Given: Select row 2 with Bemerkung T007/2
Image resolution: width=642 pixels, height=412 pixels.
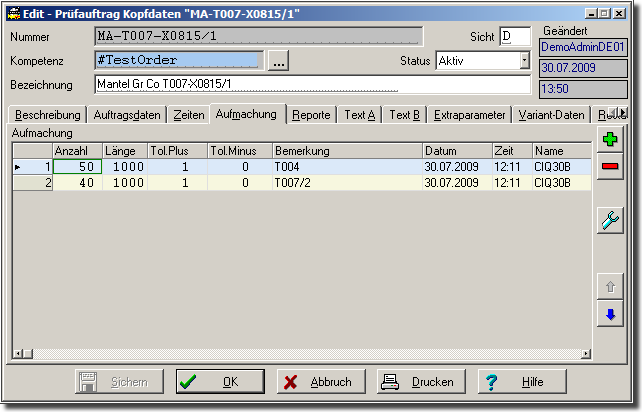Looking at the screenshot, I should [x=300, y=183].
